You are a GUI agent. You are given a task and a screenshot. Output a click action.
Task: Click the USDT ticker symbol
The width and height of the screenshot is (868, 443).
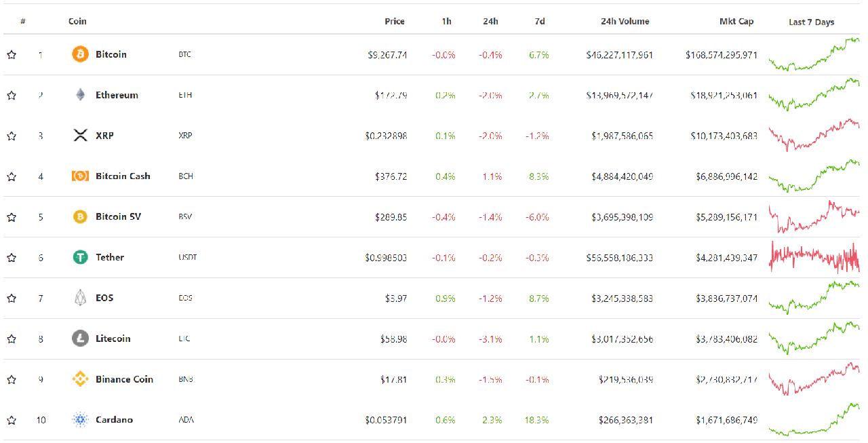click(x=187, y=258)
